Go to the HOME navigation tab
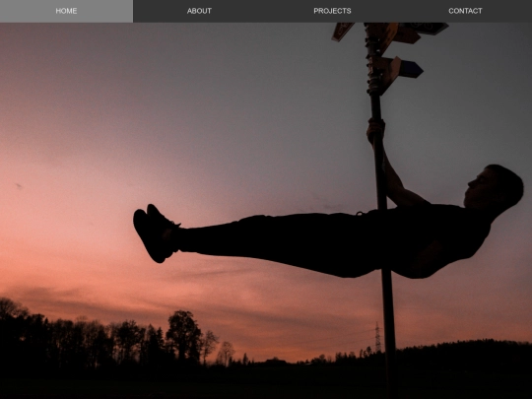 tap(66, 11)
